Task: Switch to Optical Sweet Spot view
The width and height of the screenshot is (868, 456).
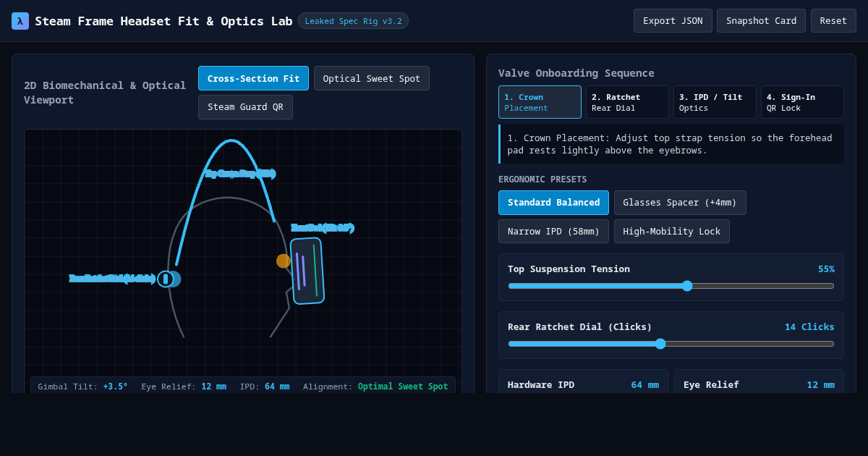Action: 372,78
